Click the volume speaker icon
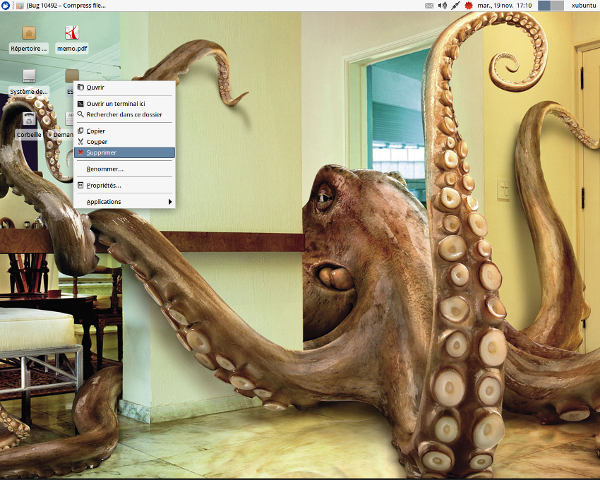 coord(442,6)
